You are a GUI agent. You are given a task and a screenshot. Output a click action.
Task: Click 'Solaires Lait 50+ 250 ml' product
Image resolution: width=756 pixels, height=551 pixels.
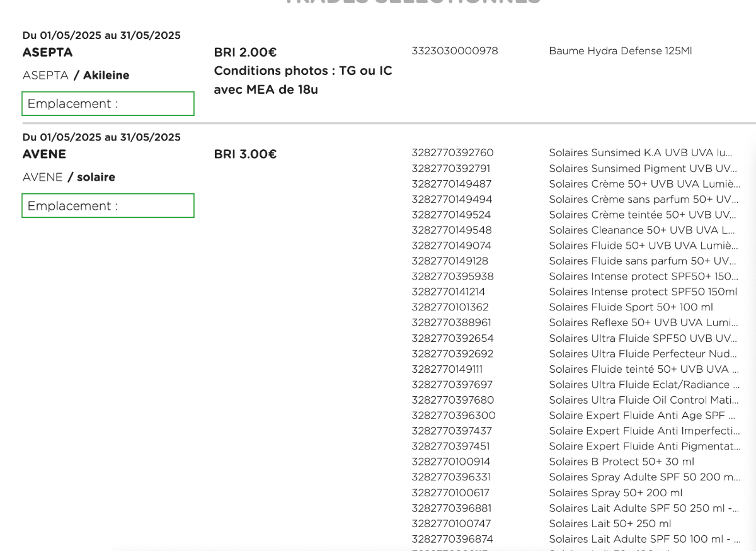pos(610,523)
